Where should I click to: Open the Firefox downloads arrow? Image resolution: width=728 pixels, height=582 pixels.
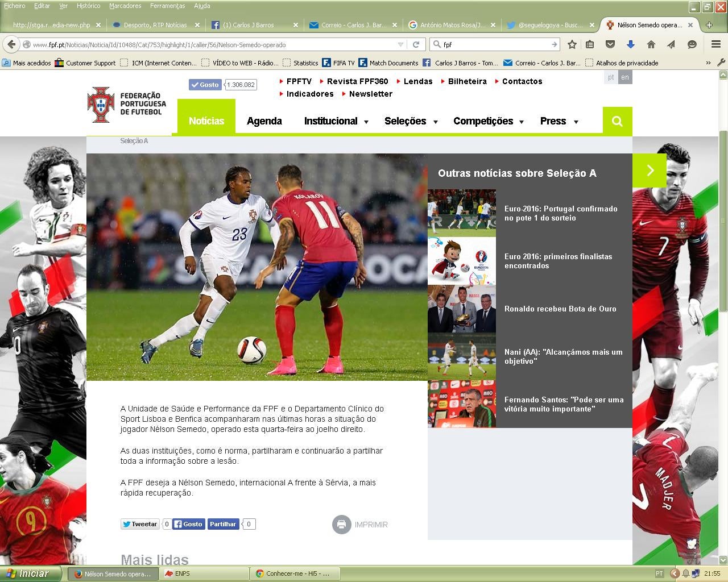point(630,44)
